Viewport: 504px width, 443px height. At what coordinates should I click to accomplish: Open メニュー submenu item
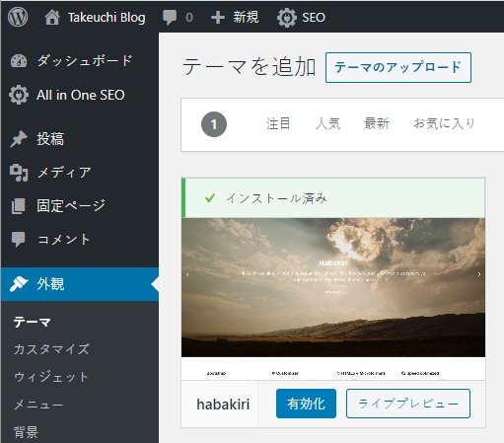point(38,405)
